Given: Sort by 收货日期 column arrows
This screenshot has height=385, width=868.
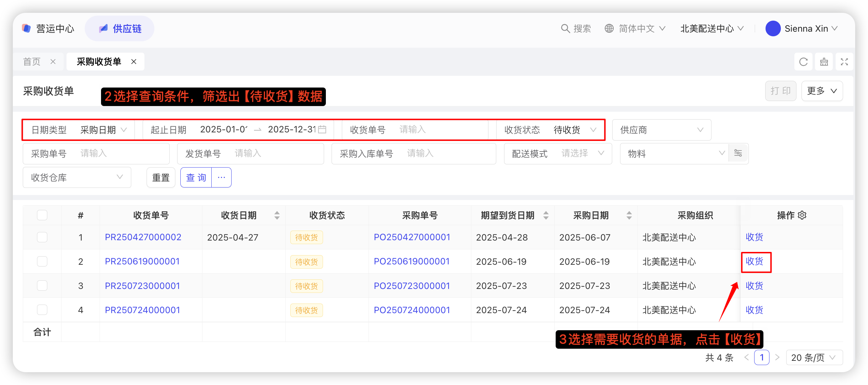Looking at the screenshot, I should (x=277, y=215).
